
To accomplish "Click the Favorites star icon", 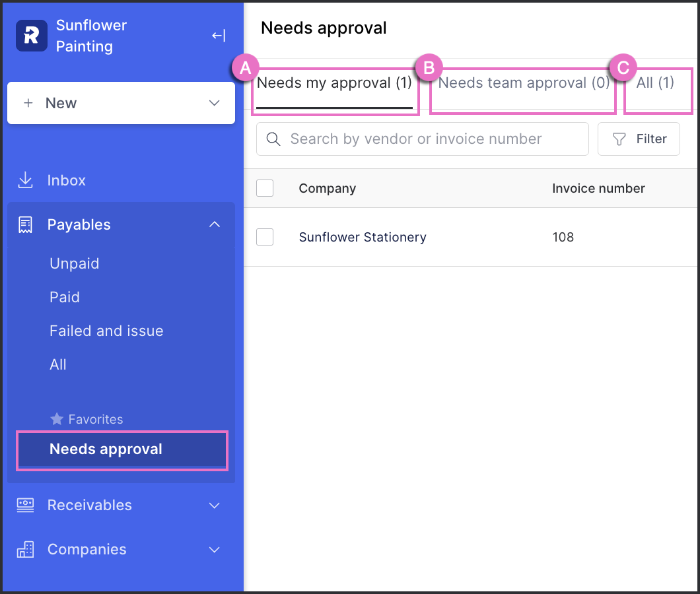I will tap(57, 419).
